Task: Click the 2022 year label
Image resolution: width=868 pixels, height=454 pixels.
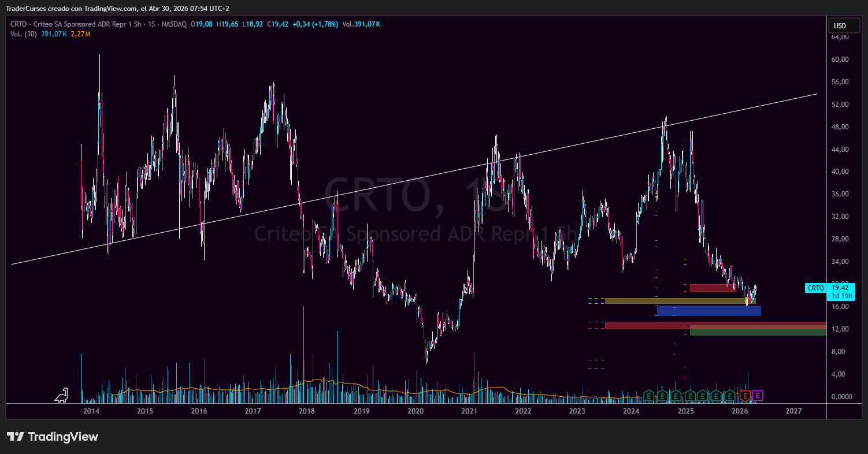Action: tap(524, 411)
